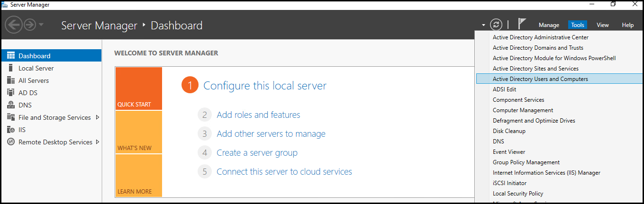Viewport: 644px width, 204px height.
Task: Click the back navigation arrow icon
Action: coord(14,25)
